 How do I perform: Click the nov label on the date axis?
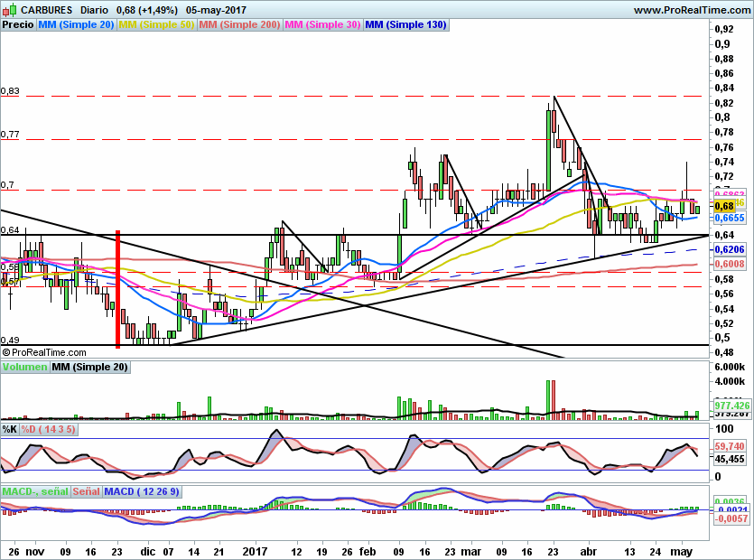click(x=34, y=551)
